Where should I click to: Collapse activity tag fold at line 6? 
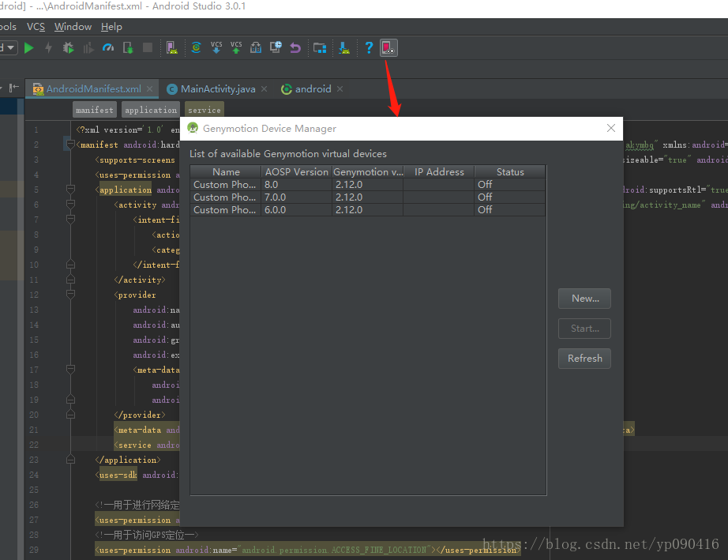[x=70, y=204]
